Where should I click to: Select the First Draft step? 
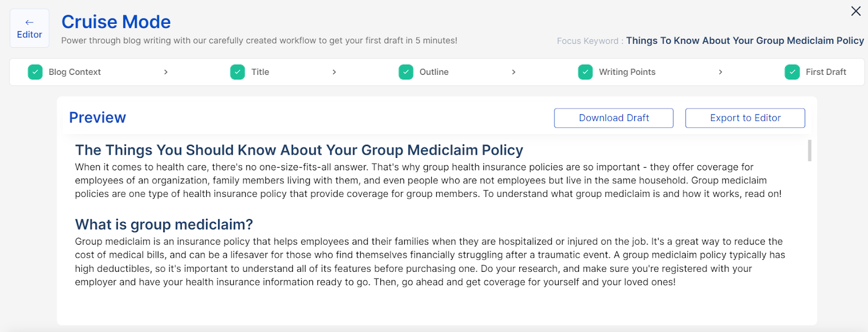[x=826, y=72]
